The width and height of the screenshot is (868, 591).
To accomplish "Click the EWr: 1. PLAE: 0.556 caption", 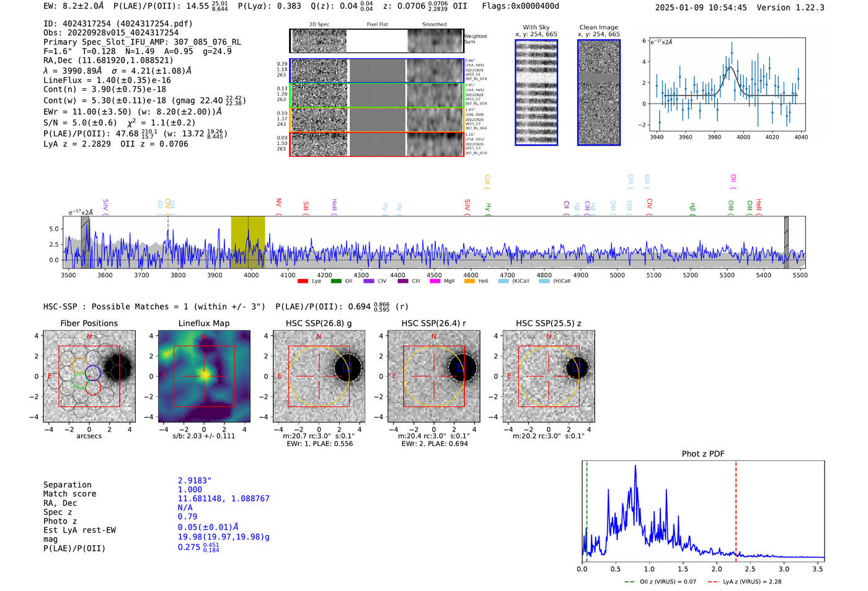I will [x=319, y=444].
